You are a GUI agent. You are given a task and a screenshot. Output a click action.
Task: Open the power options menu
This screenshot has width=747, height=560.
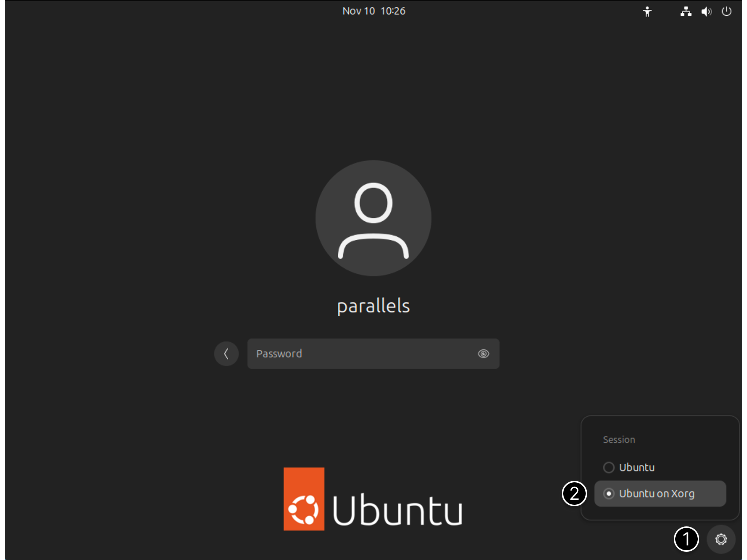tap(727, 11)
